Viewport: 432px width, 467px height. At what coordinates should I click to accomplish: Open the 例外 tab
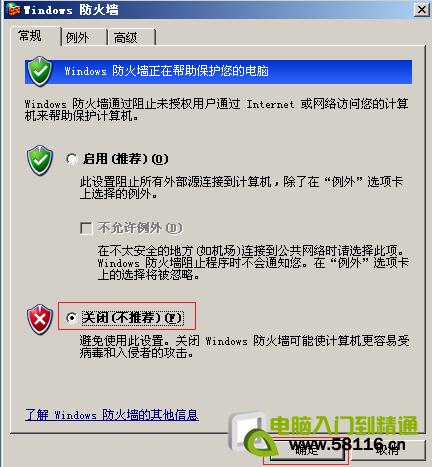point(77,37)
